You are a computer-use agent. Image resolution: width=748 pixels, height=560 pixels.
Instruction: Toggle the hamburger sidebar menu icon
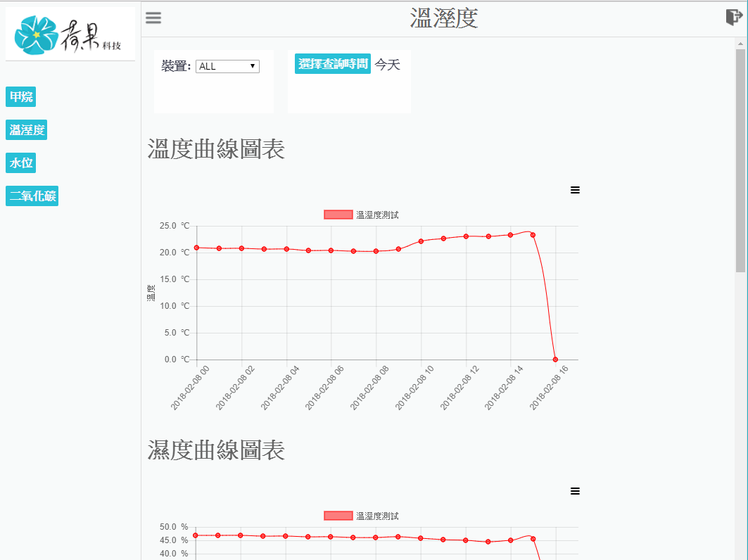pyautogui.click(x=153, y=18)
